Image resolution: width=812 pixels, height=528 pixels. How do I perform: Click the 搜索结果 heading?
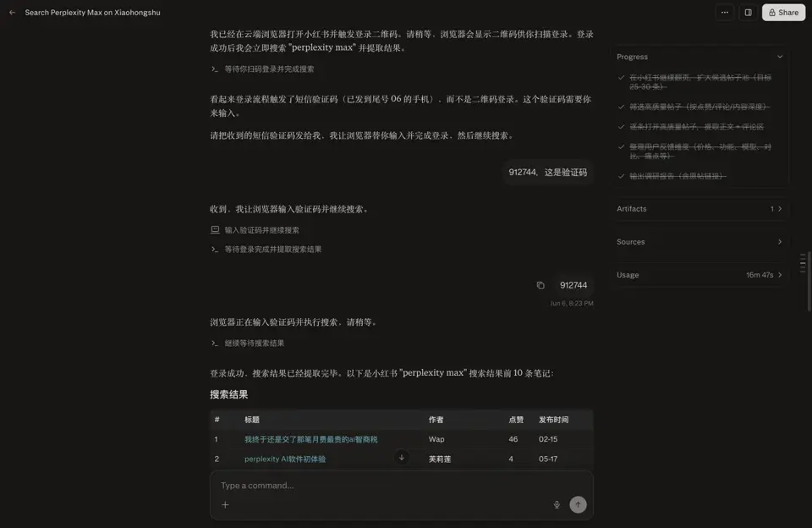point(229,395)
